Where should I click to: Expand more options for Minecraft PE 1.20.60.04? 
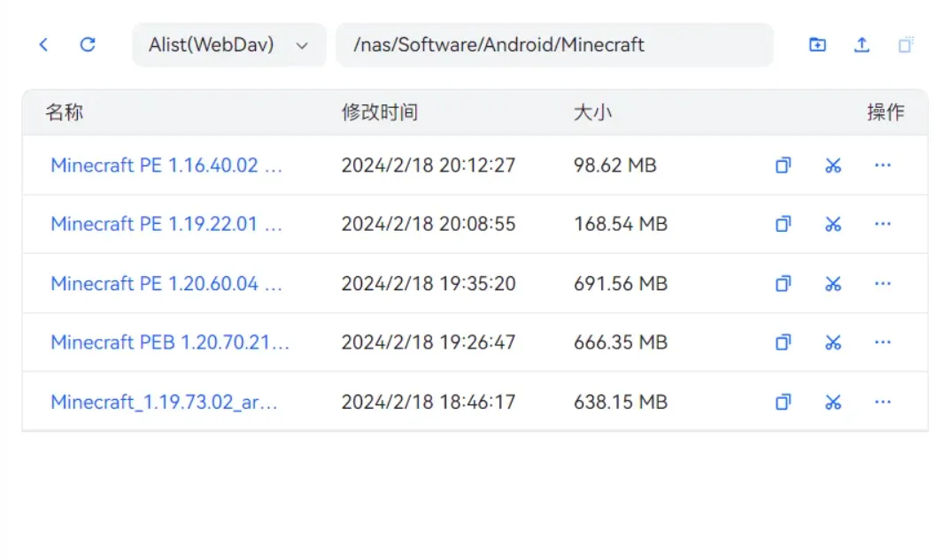(882, 284)
